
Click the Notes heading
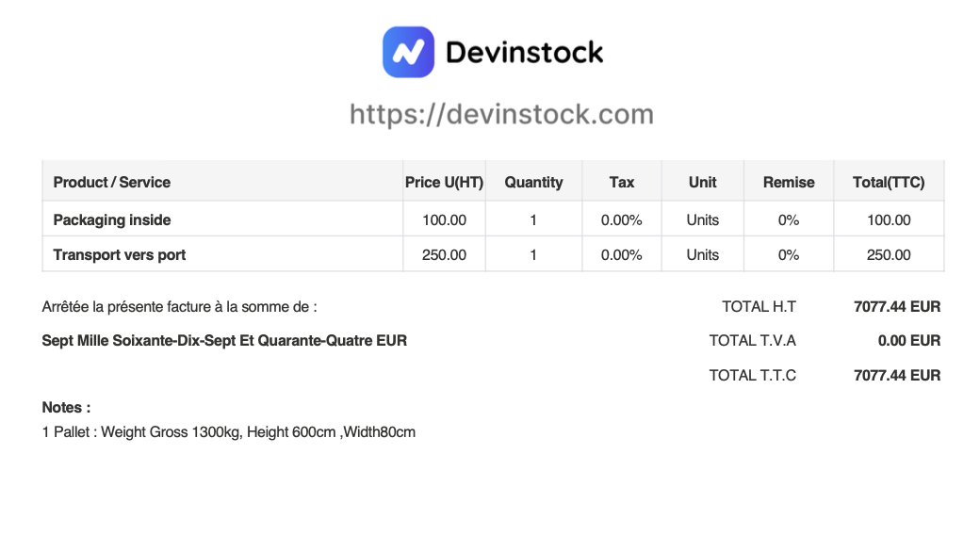[66, 408]
